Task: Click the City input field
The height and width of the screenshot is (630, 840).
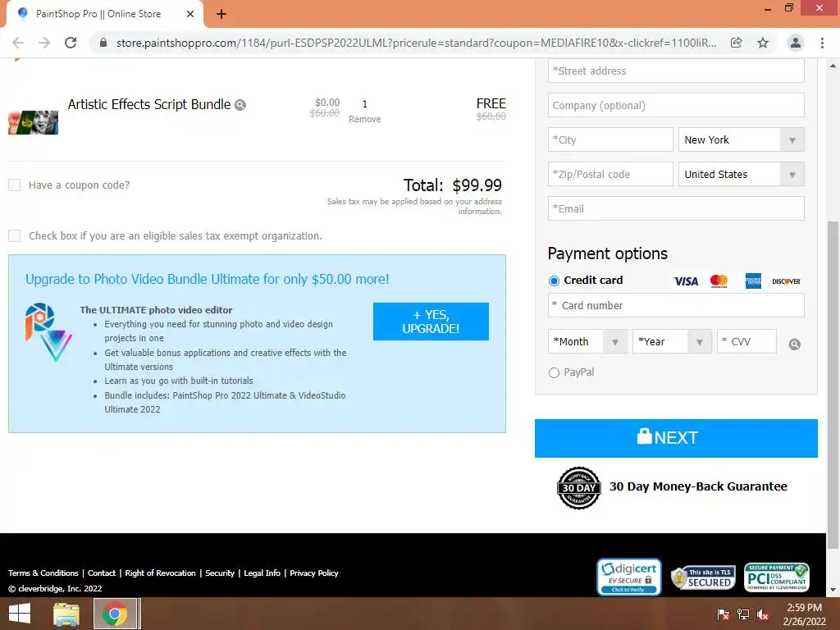Action: tap(610, 139)
